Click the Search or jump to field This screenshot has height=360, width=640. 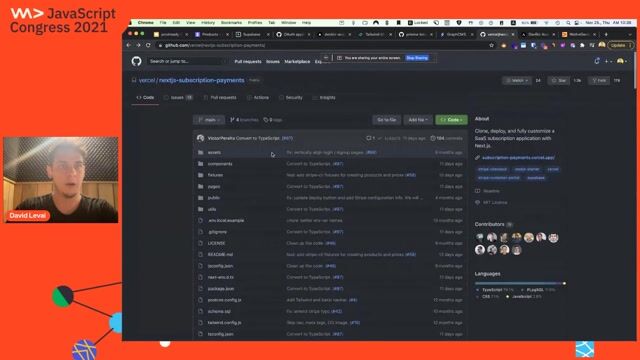[186, 61]
